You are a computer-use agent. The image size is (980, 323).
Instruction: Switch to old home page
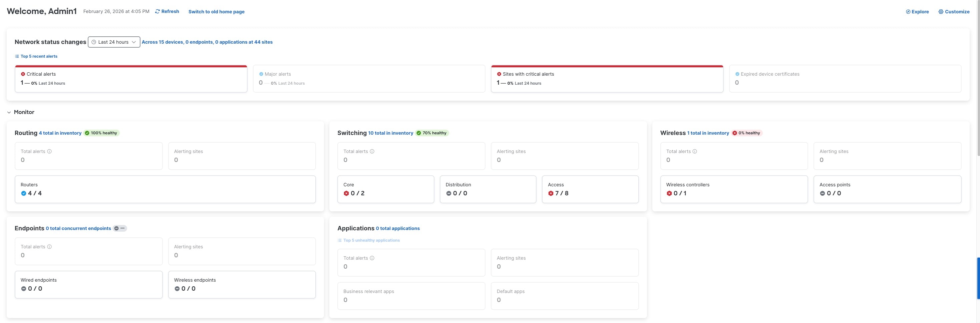[216, 12]
